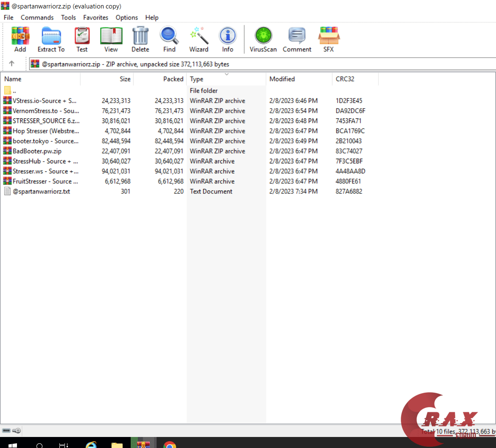Sort by Packed column header
The height and width of the screenshot is (448, 496).
[160, 79]
